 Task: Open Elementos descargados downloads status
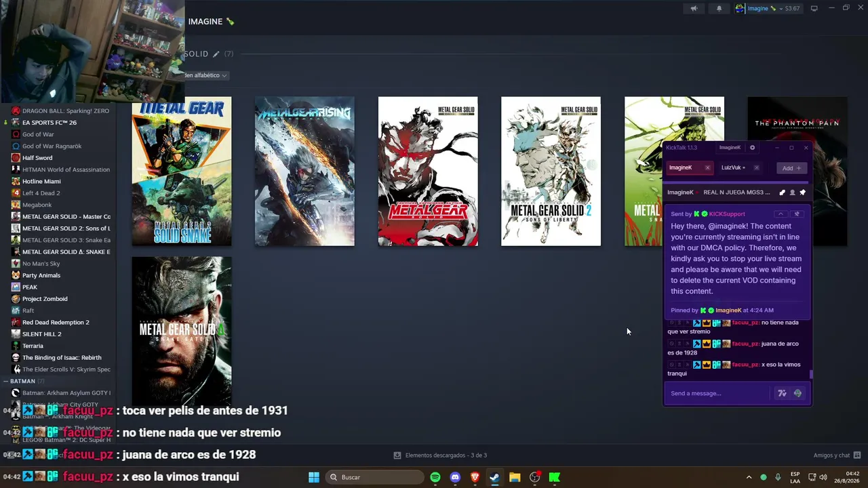(x=441, y=455)
